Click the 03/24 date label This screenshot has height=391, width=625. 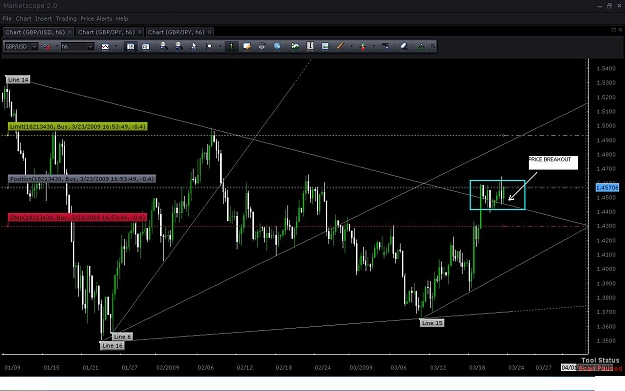pyautogui.click(x=516, y=367)
